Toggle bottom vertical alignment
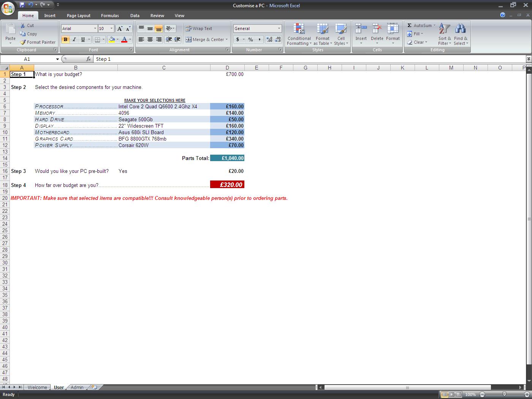Viewport: 532px width, 399px height. (158, 28)
